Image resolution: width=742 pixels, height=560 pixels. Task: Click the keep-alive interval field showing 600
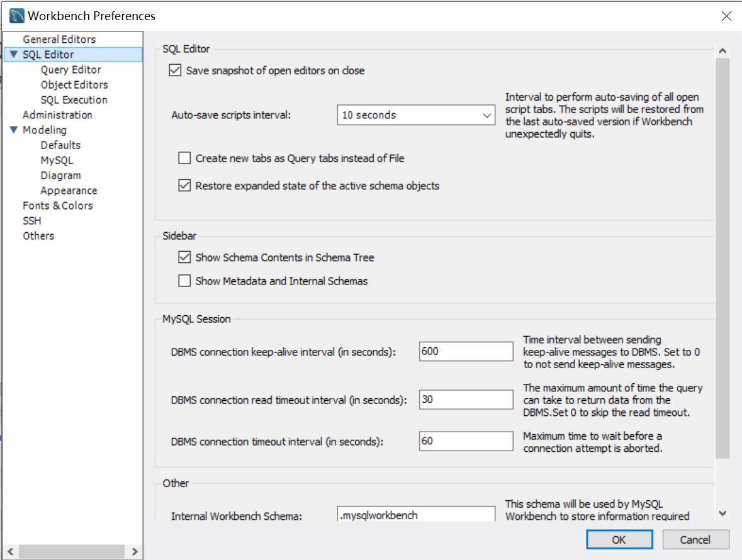[466, 352]
